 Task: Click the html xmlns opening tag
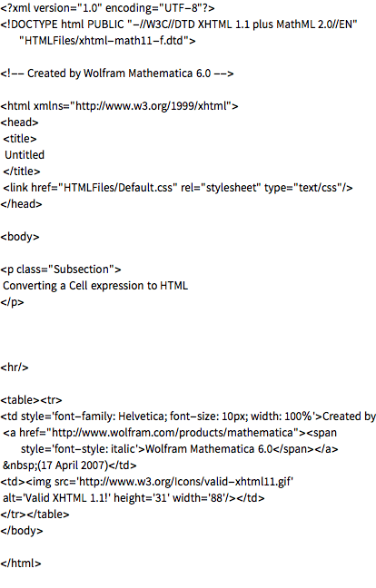(x=119, y=106)
